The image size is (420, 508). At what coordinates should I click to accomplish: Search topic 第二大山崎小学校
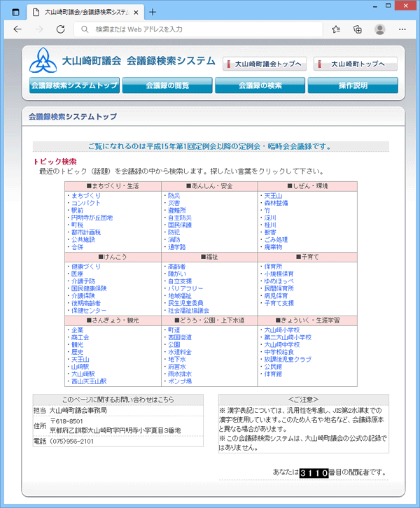coord(288,337)
